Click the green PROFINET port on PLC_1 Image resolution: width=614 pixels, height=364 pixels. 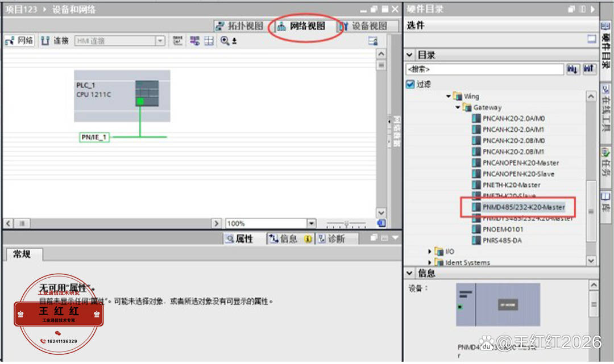click(x=140, y=102)
